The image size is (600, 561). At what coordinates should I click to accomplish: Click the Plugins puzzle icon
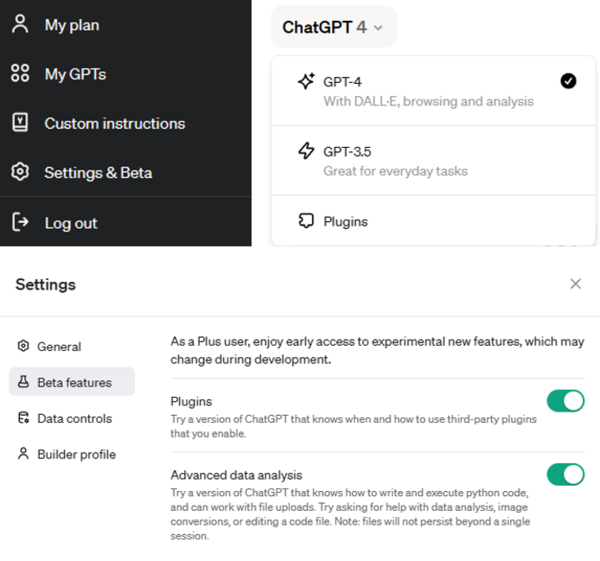coord(307,221)
